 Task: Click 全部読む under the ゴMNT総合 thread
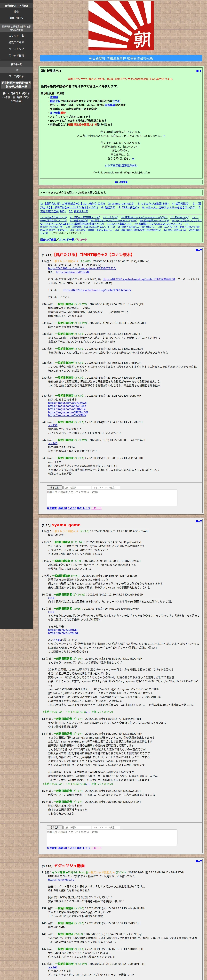click(52, 508)
